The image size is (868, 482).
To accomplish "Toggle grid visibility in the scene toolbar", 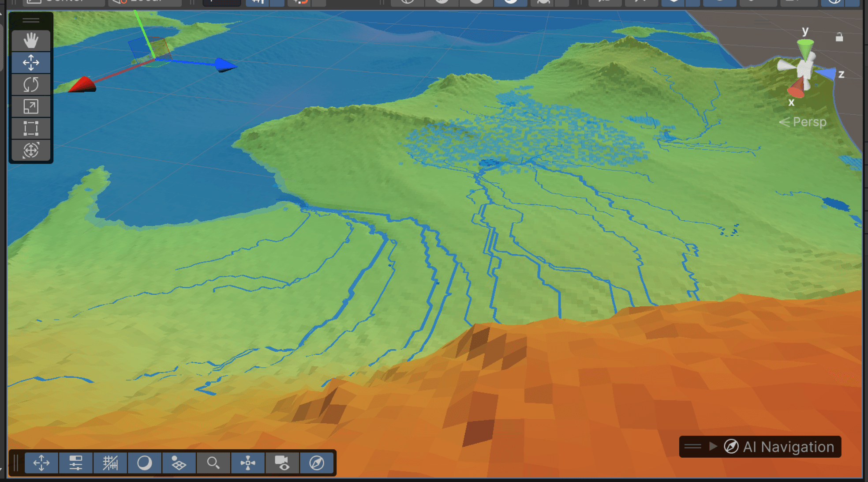I will click(x=110, y=463).
